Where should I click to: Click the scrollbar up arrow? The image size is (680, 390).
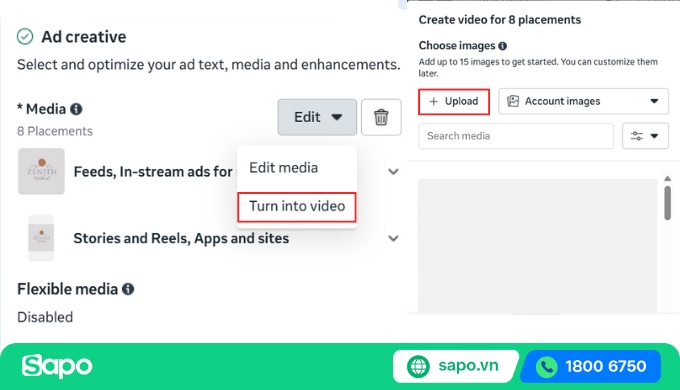click(667, 178)
